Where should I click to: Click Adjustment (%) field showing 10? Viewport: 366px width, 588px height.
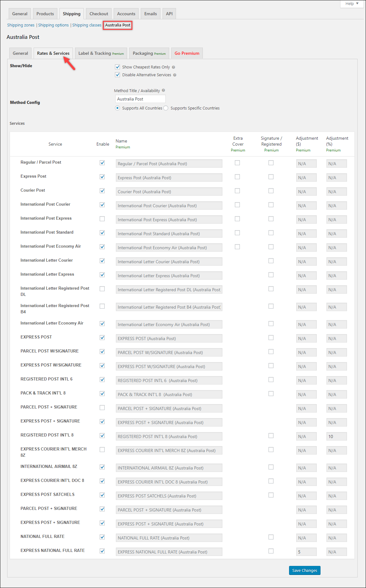point(336,436)
